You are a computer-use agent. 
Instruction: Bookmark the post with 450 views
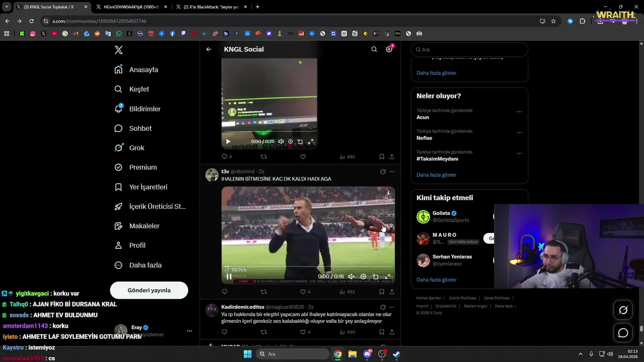point(381,332)
